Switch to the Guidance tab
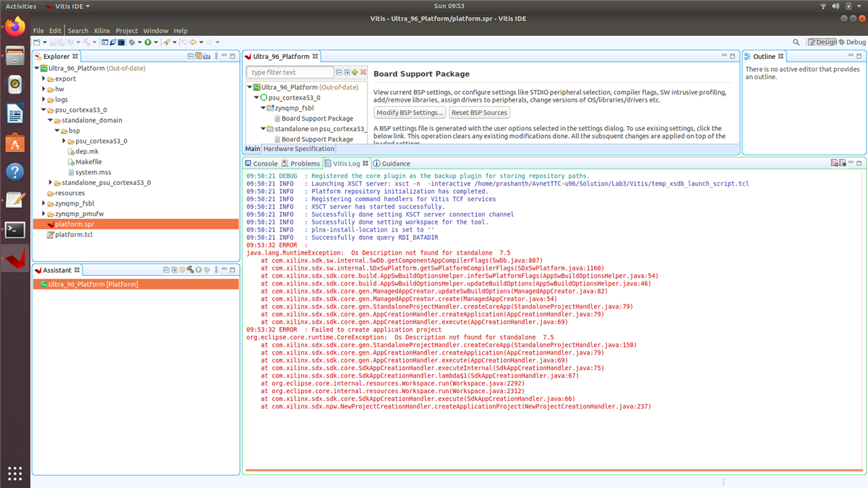 (x=391, y=163)
